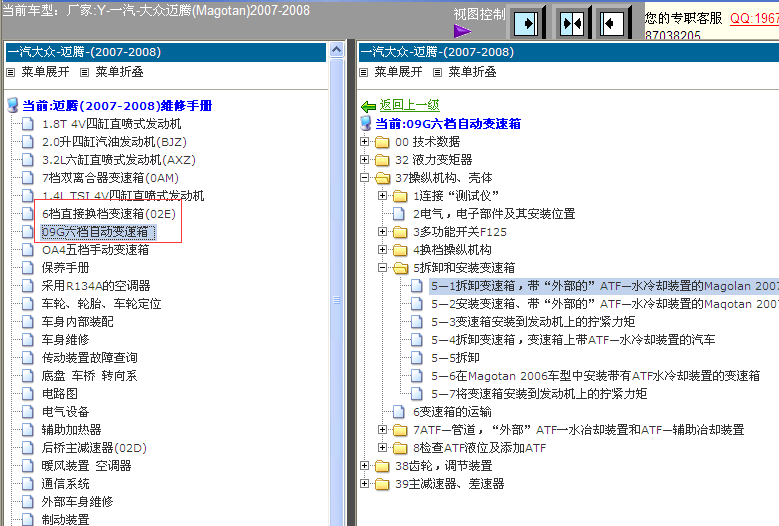Open 2.0升四缸汽油发动机(BJZ)
The image size is (779, 526).
[114, 142]
